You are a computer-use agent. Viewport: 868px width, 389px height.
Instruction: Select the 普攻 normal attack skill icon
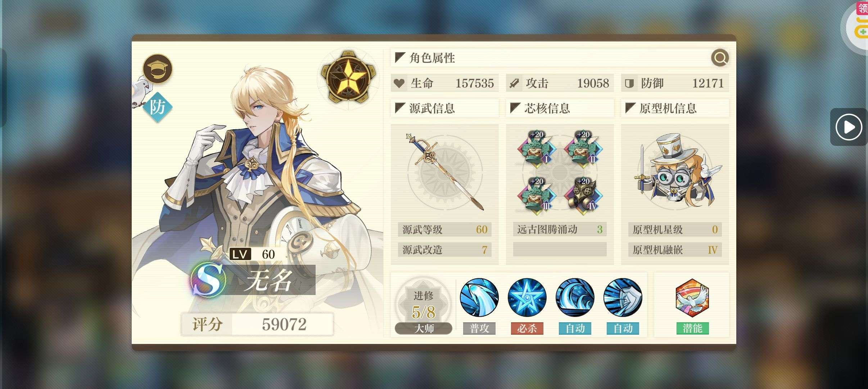coord(479,298)
